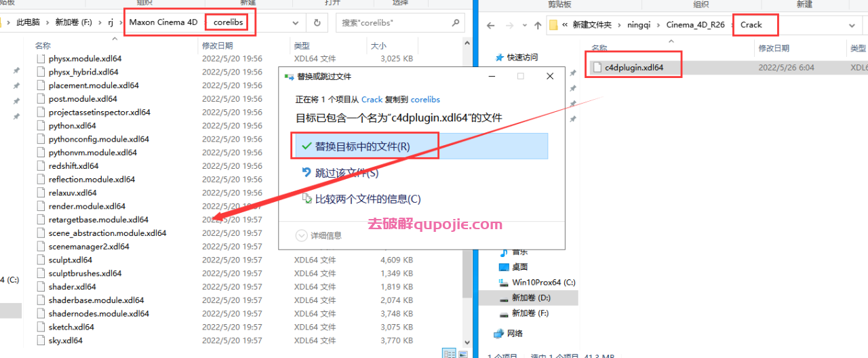Open address dropdown arrow in Crack window
868x358 pixels.
coord(852,25)
